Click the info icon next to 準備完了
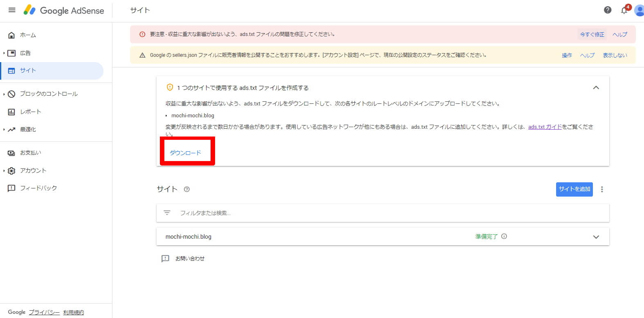 tap(504, 236)
